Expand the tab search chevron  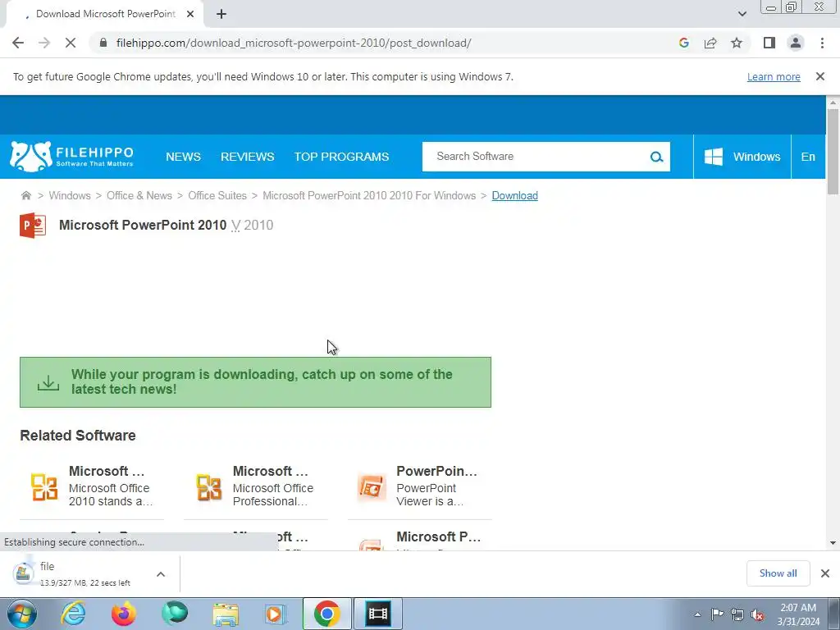click(742, 14)
